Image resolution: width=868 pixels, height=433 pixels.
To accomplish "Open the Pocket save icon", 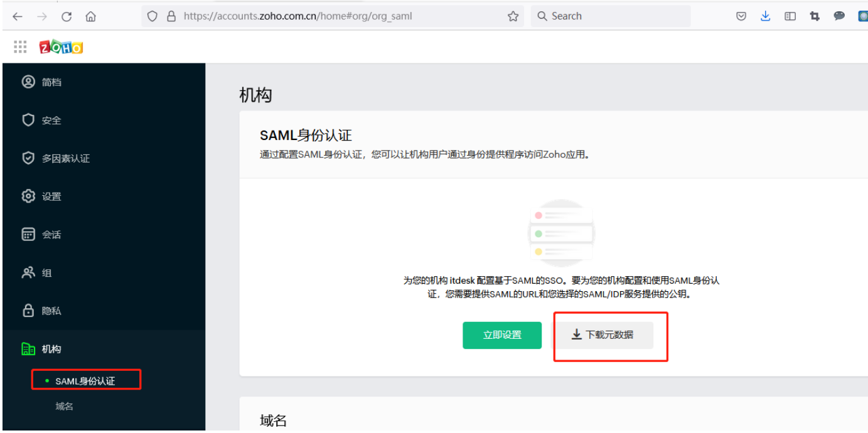I will [741, 16].
